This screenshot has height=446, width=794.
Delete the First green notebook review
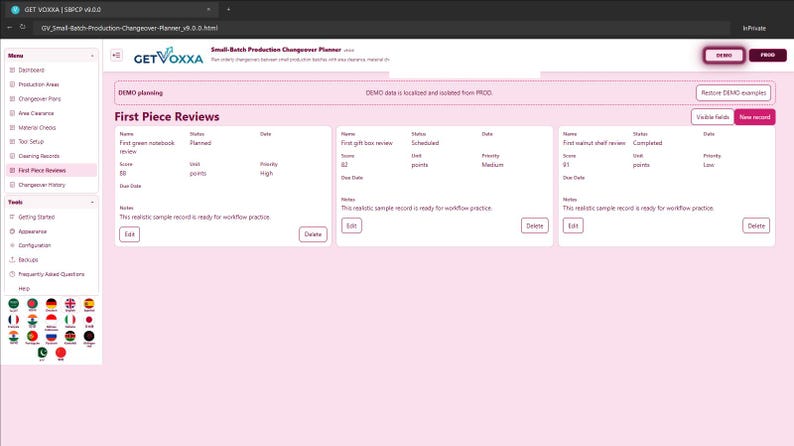(x=313, y=234)
